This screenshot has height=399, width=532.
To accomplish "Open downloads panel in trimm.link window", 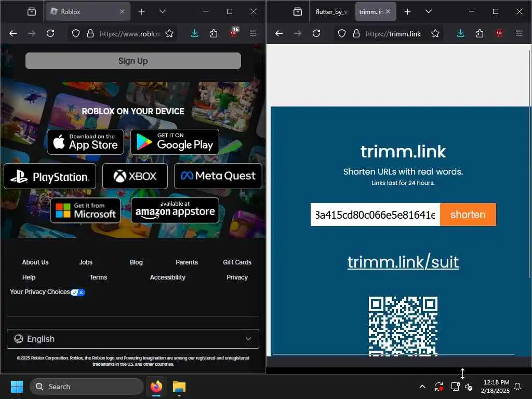I will (461, 33).
